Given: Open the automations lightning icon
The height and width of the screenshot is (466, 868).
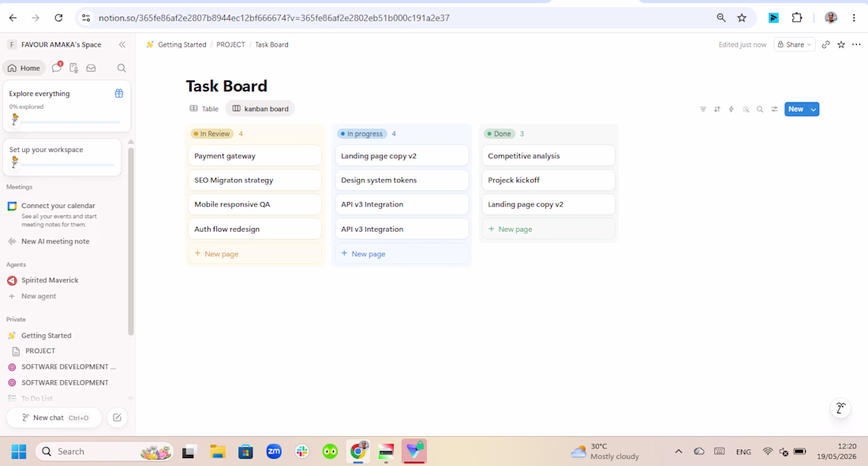Looking at the screenshot, I should 731,109.
